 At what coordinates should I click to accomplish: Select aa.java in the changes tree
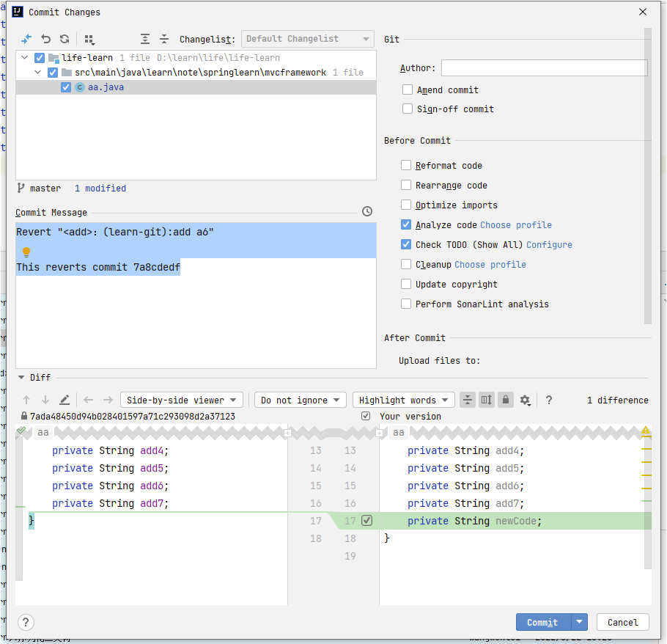point(106,87)
